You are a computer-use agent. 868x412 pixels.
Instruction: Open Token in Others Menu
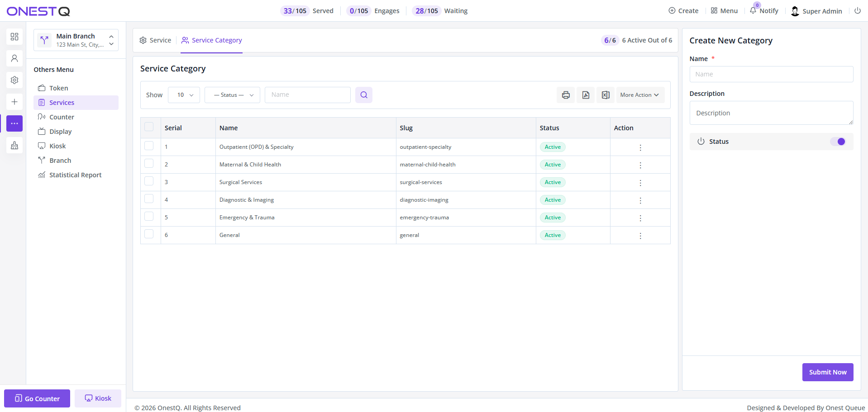click(x=76, y=88)
